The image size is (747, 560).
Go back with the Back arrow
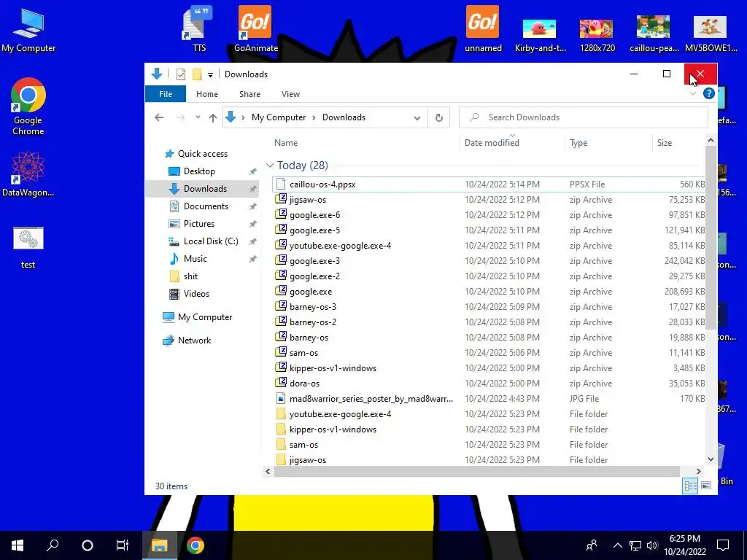point(159,117)
